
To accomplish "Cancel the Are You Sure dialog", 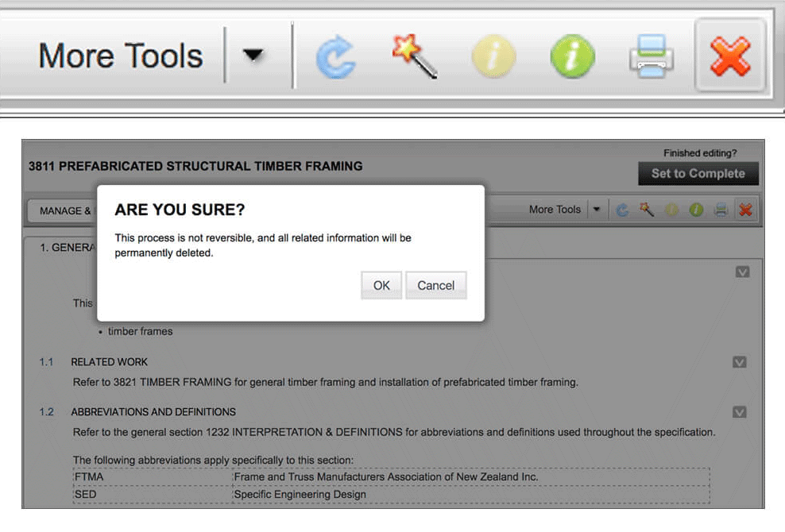I will (x=435, y=285).
